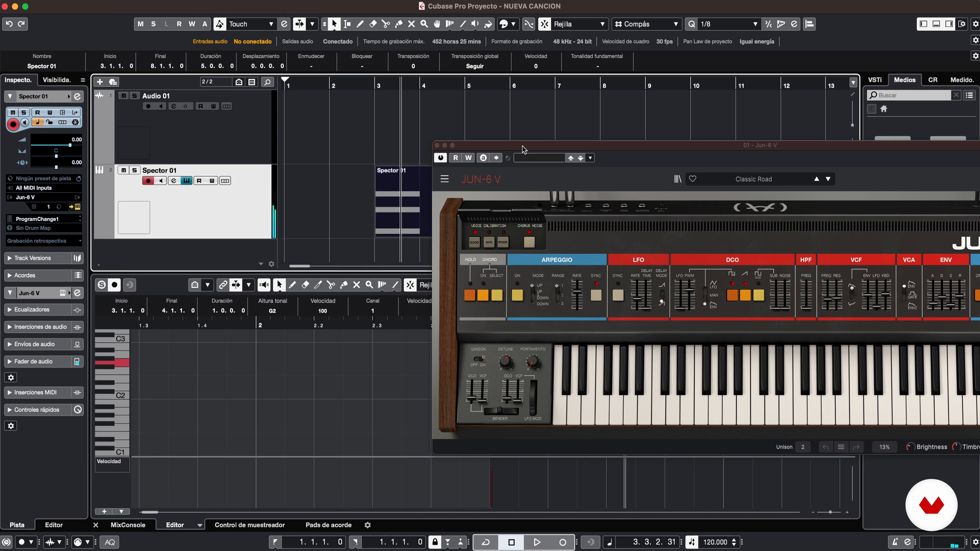This screenshot has height=551, width=980.
Task: Click the tempo 120.000 value field
Action: (x=716, y=542)
